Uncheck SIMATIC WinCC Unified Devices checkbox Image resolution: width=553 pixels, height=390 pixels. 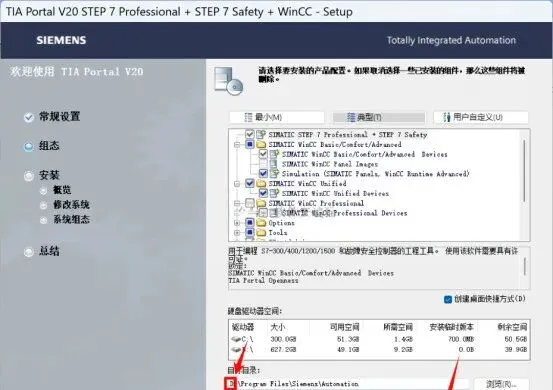coord(263,193)
